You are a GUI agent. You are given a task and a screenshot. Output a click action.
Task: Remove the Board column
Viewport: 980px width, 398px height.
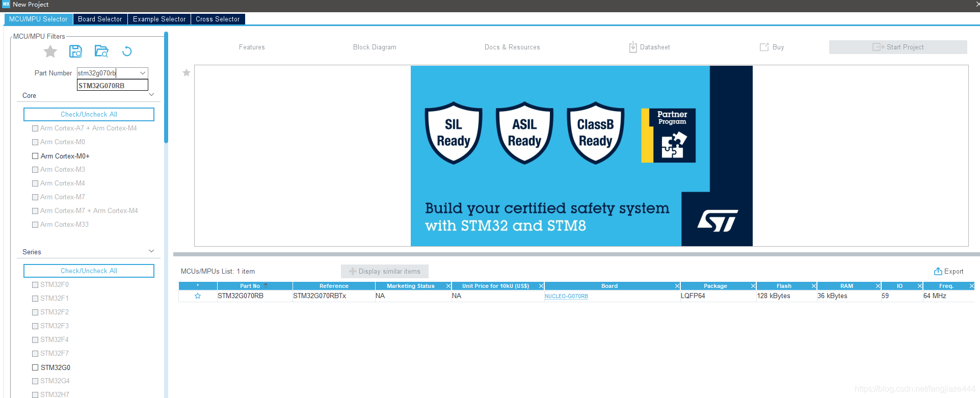pyautogui.click(x=677, y=286)
